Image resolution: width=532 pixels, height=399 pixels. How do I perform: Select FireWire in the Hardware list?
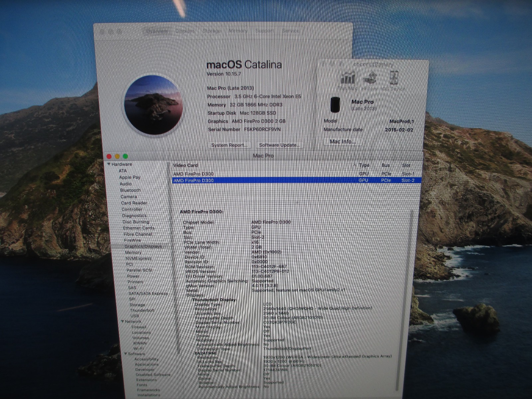(x=132, y=240)
